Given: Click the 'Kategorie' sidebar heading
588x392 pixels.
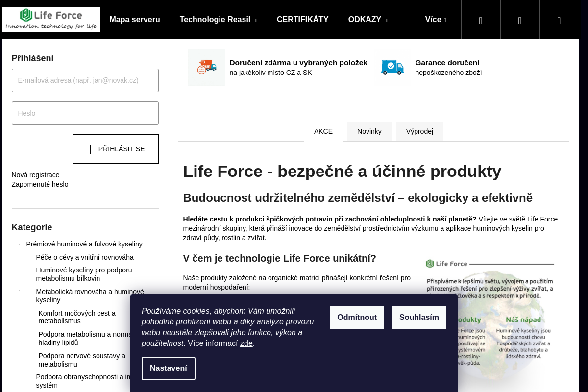Looking at the screenshot, I should 32,227.
